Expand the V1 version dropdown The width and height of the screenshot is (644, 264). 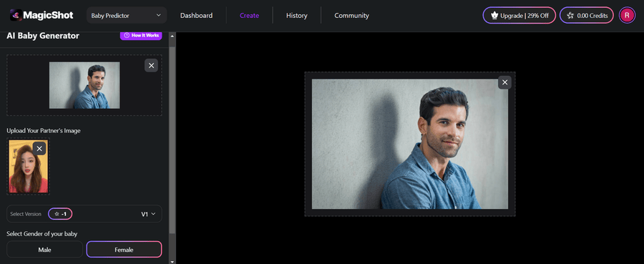point(148,214)
